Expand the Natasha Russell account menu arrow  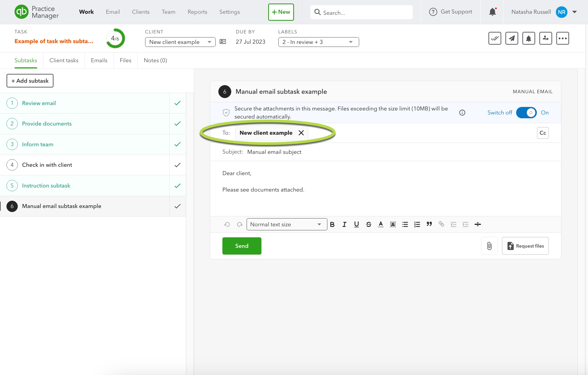pos(575,12)
